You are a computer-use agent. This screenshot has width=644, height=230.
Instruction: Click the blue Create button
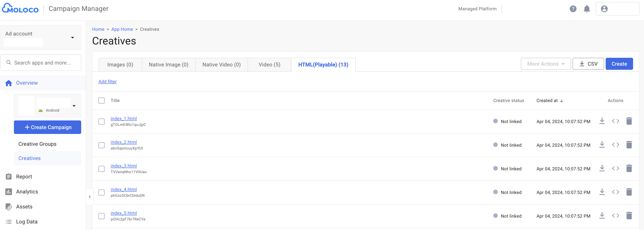click(619, 64)
